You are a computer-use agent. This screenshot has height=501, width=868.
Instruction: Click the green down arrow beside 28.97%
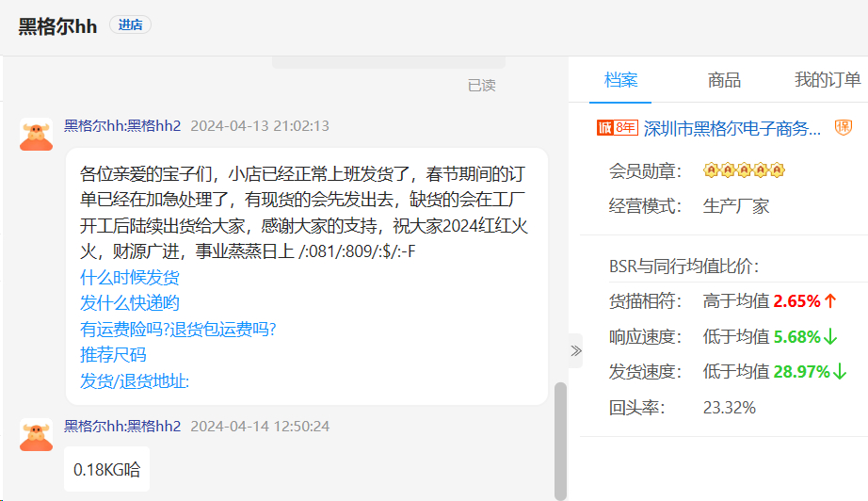pos(840,371)
